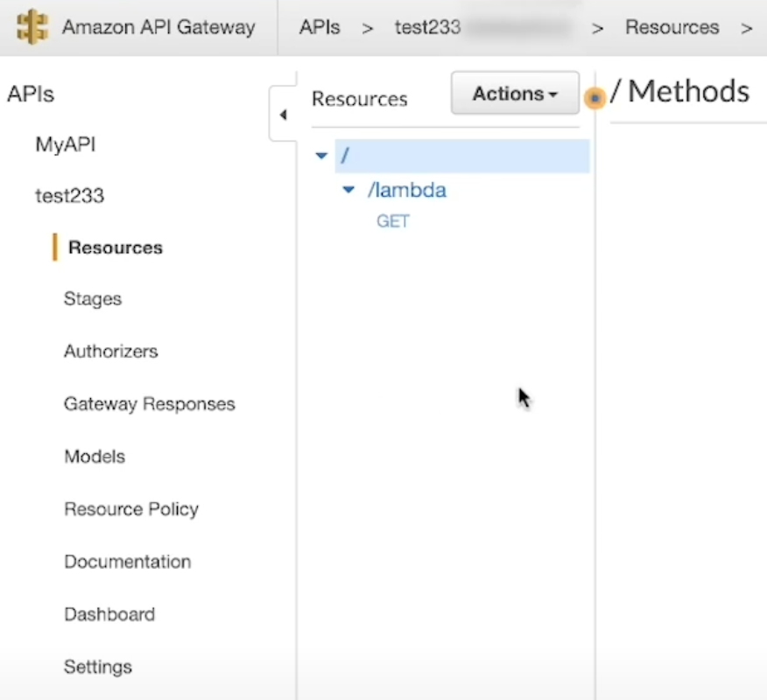Viewport: 767px width, 700px height.
Task: Open the Authorizers section
Action: tap(111, 351)
